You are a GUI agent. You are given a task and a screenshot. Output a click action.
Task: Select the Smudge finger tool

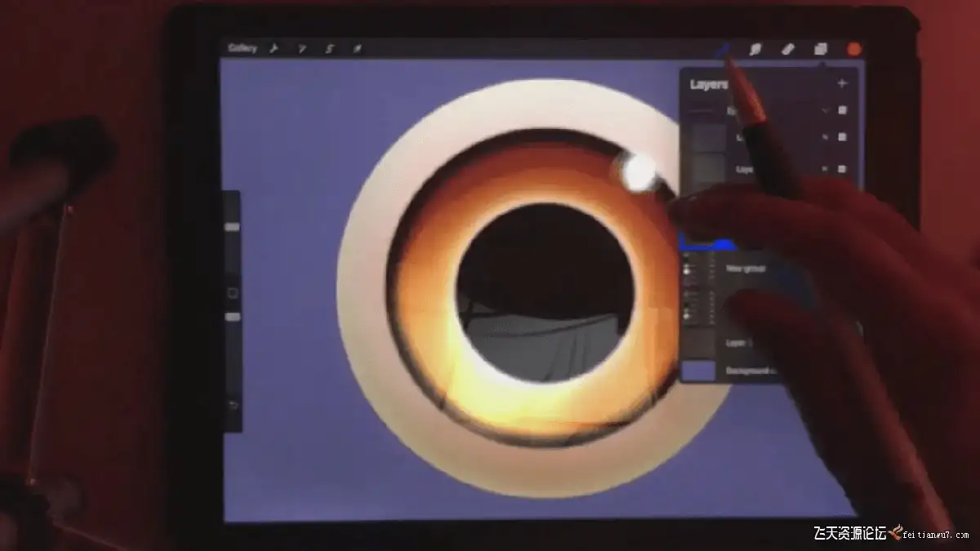pos(755,49)
